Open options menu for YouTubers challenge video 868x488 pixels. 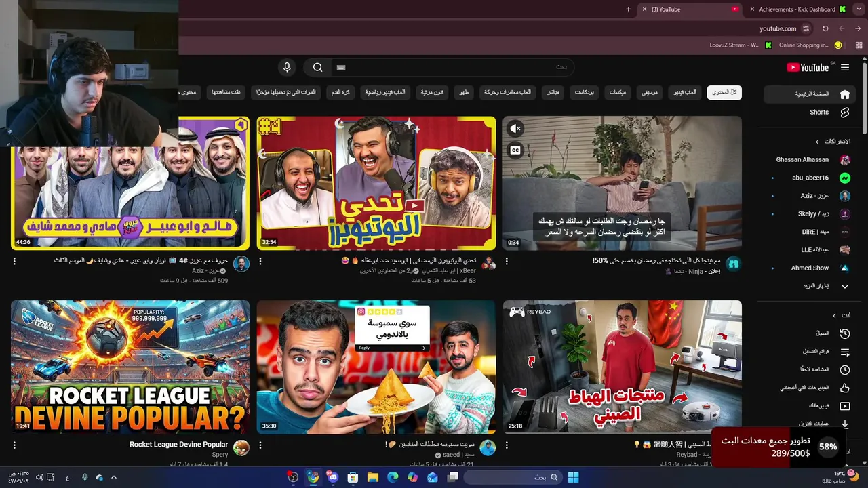(x=260, y=261)
